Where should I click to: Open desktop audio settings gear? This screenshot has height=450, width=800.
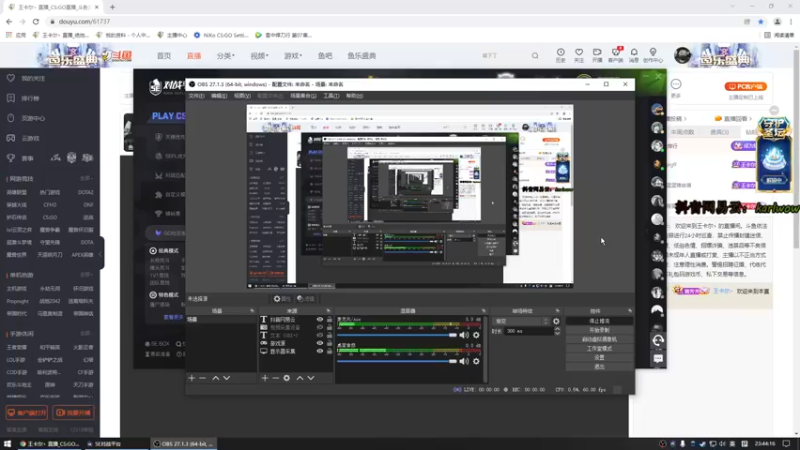point(476,361)
